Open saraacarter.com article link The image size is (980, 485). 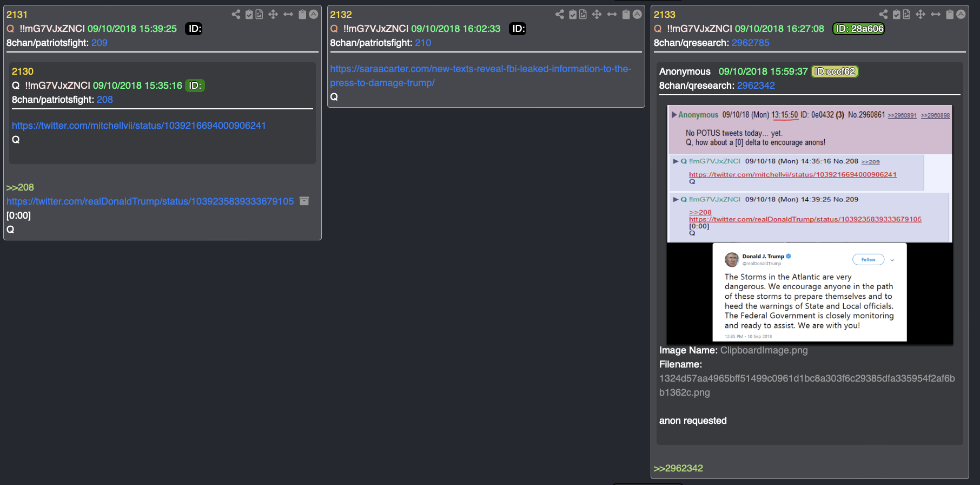click(480, 76)
